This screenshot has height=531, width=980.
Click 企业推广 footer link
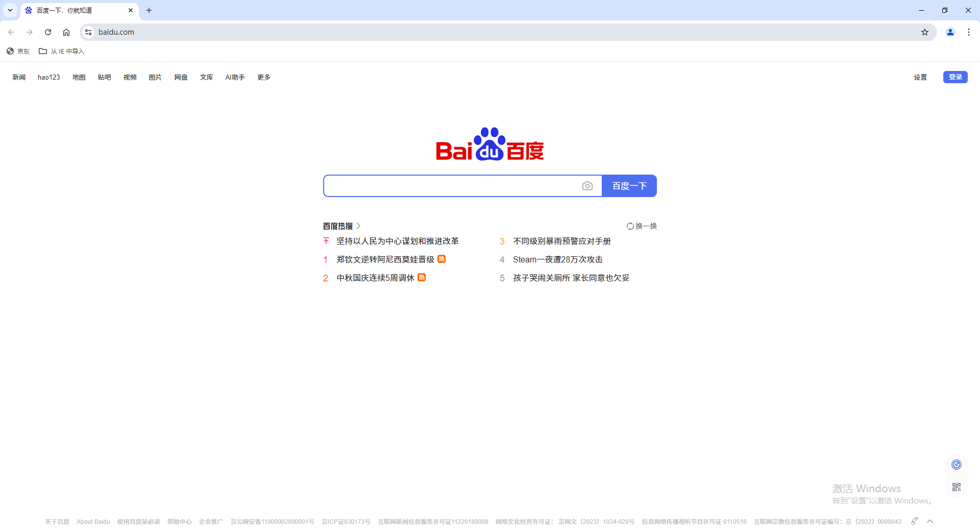click(x=211, y=522)
